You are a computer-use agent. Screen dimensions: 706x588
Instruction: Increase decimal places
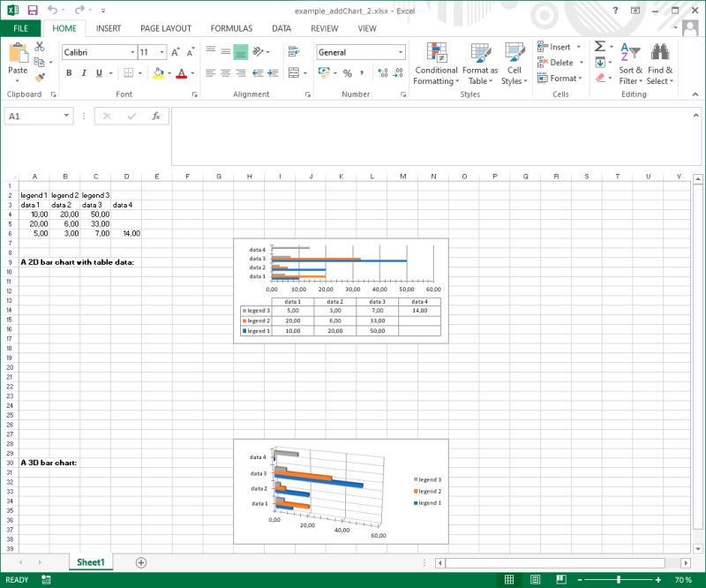[x=383, y=73]
